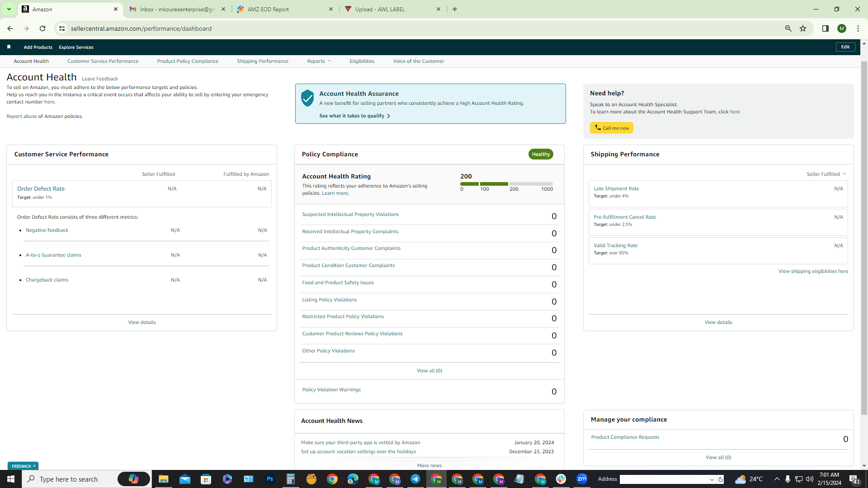Click the browser back arrow
The image size is (868, 488).
tap(10, 28)
